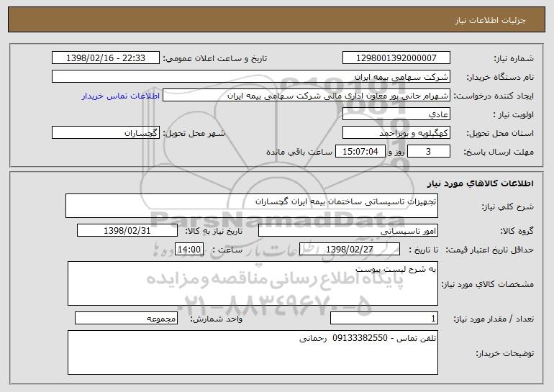Click the جزئیات اطلاعات نیاز header title

tap(490, 20)
